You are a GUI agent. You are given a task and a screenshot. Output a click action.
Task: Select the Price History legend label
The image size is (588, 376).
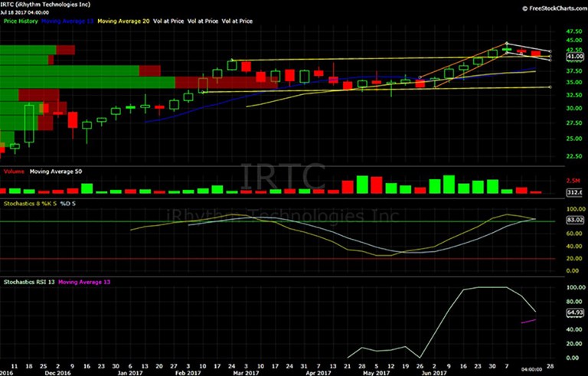pyautogui.click(x=21, y=21)
